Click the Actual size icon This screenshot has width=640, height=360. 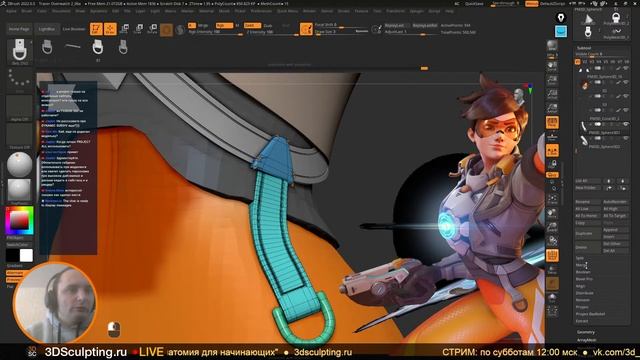pos(552,94)
